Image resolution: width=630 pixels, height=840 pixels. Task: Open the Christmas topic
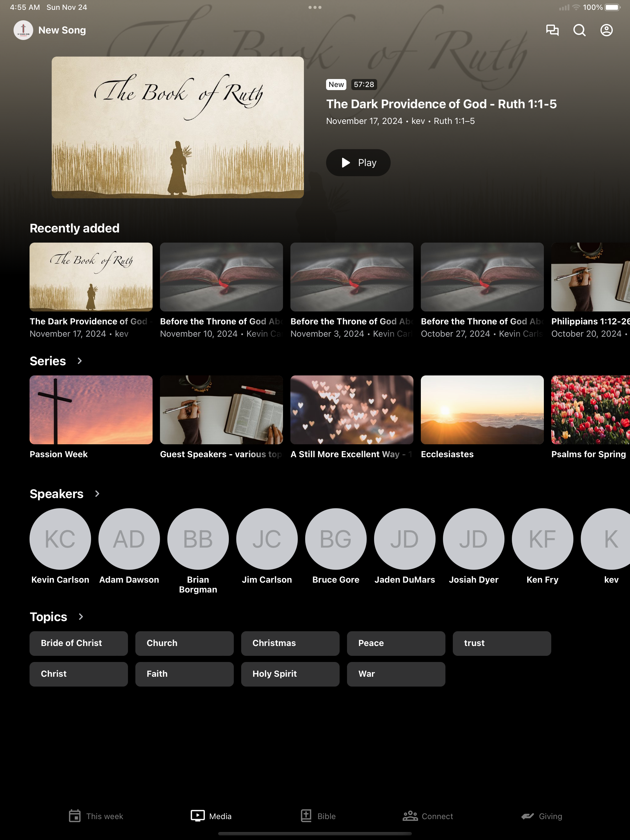(290, 643)
